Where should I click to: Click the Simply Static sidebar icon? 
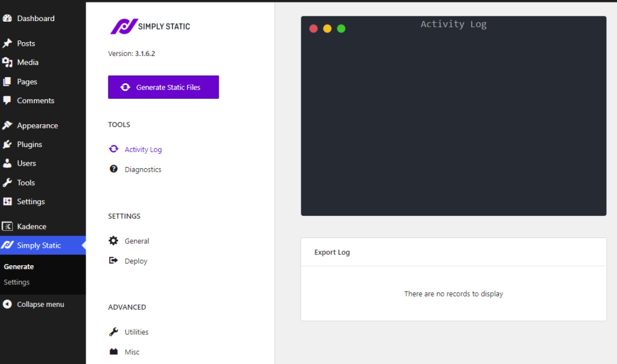pyautogui.click(x=7, y=245)
